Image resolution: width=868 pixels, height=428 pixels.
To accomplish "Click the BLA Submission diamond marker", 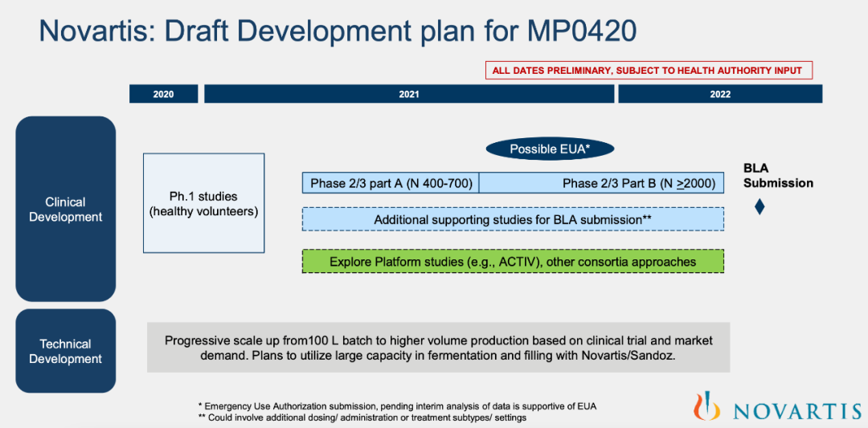I will point(759,207).
